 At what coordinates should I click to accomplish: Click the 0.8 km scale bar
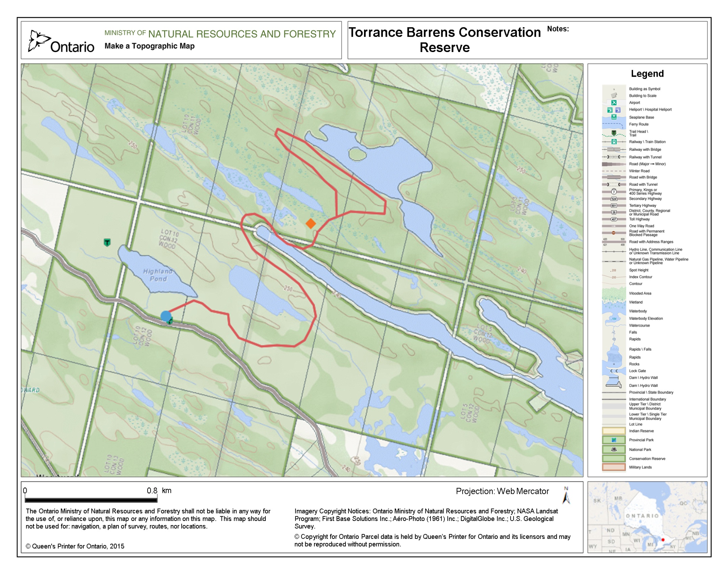pyautogui.click(x=91, y=500)
